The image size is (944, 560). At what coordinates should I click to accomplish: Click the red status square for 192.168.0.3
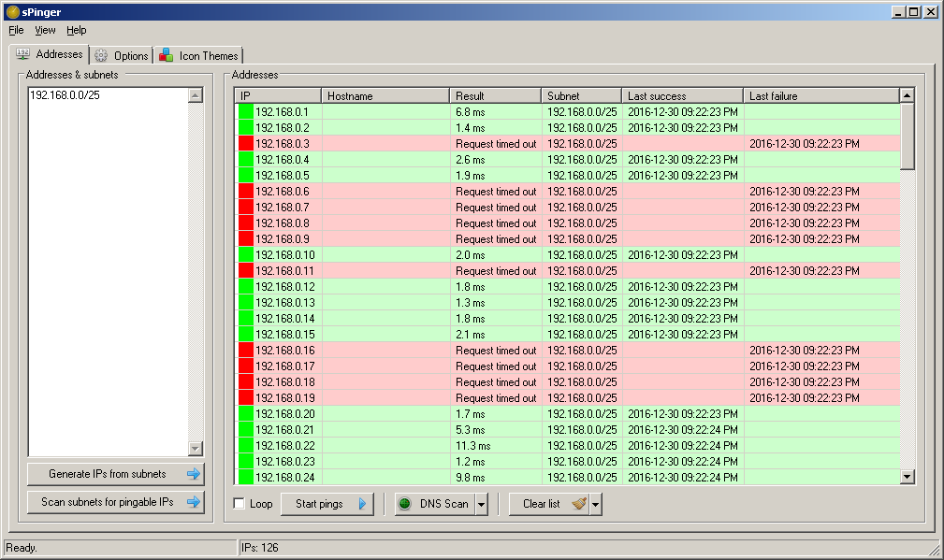(245, 143)
